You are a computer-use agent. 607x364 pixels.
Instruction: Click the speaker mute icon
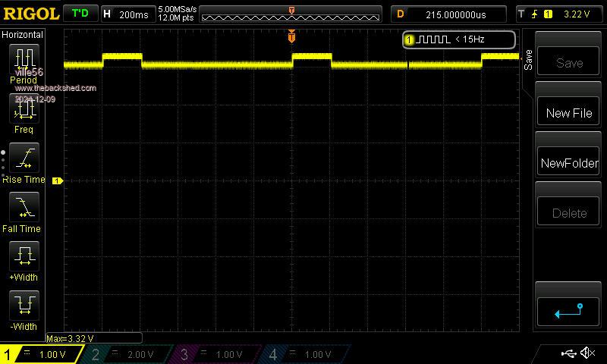[x=587, y=353]
